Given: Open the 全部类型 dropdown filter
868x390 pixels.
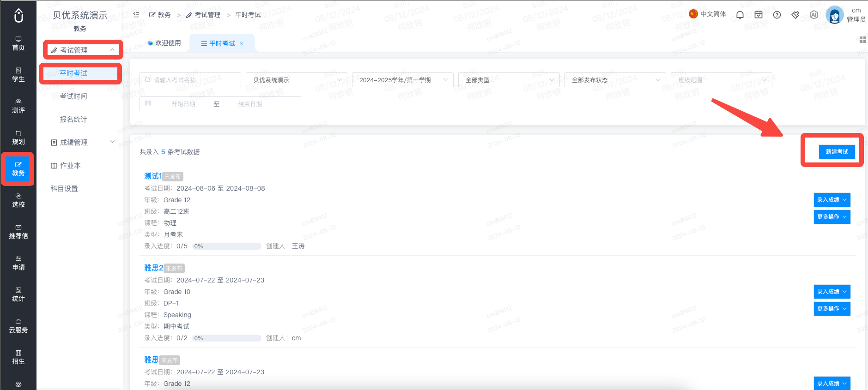Looking at the screenshot, I should tap(509, 80).
